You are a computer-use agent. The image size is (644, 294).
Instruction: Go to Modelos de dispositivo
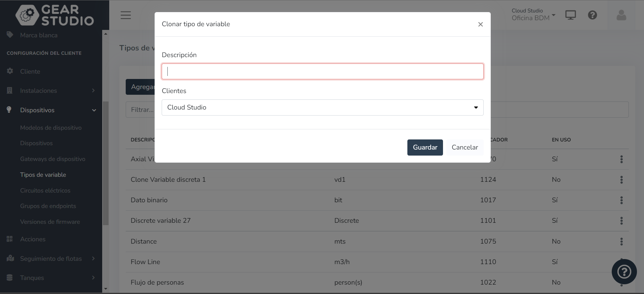[x=51, y=128]
